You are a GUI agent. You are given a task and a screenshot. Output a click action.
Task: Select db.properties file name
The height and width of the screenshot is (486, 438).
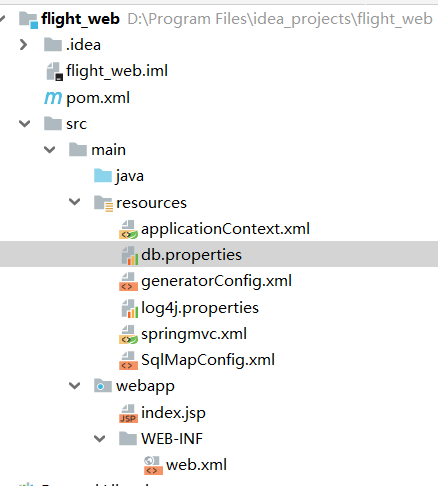(x=191, y=255)
